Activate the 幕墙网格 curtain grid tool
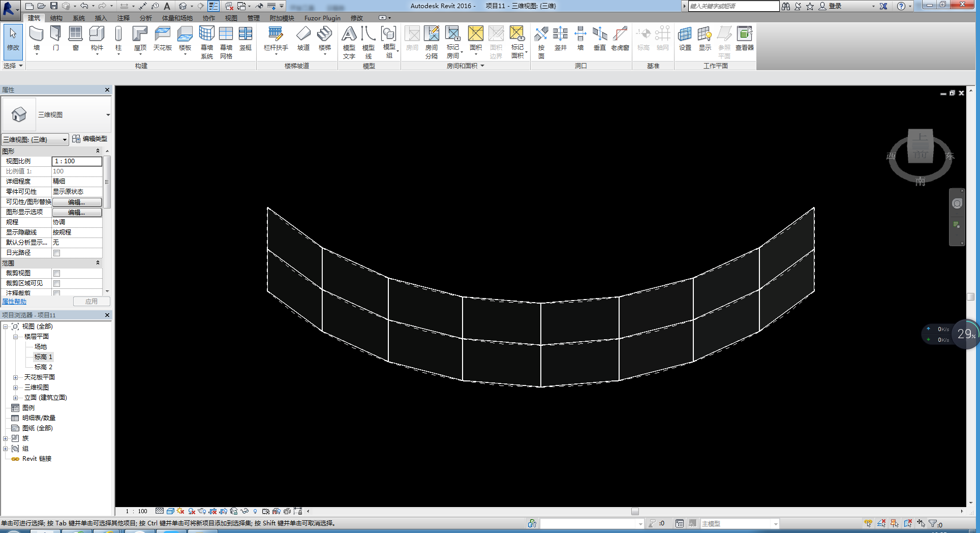The width and height of the screenshot is (980, 533). point(226,42)
